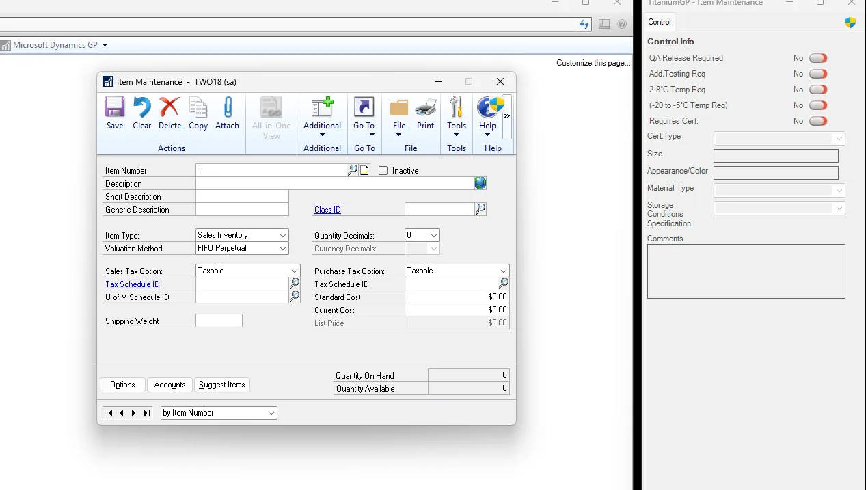The height and width of the screenshot is (490, 868).
Task: Go to previous record arrow
Action: [x=122, y=413]
